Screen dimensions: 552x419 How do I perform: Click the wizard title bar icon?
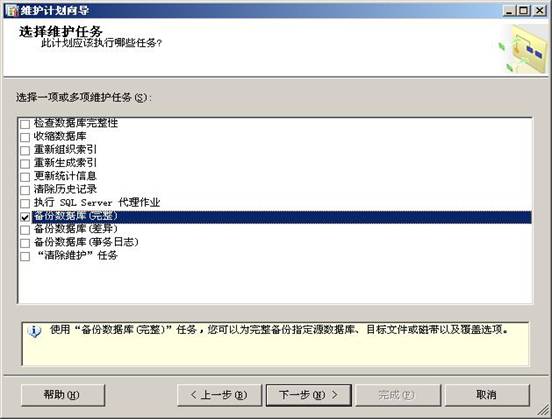(12, 10)
